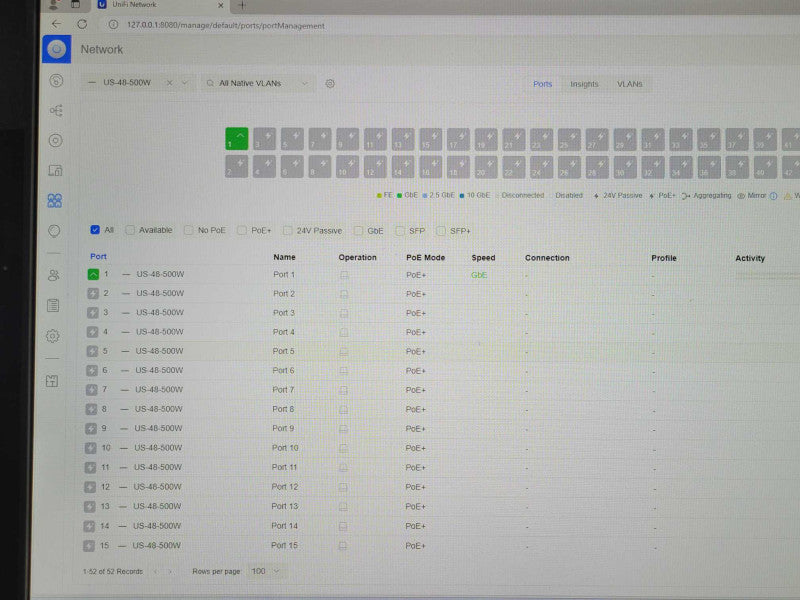The image size is (800, 600).
Task: Select port 40 in switch diagram
Action: point(765,168)
